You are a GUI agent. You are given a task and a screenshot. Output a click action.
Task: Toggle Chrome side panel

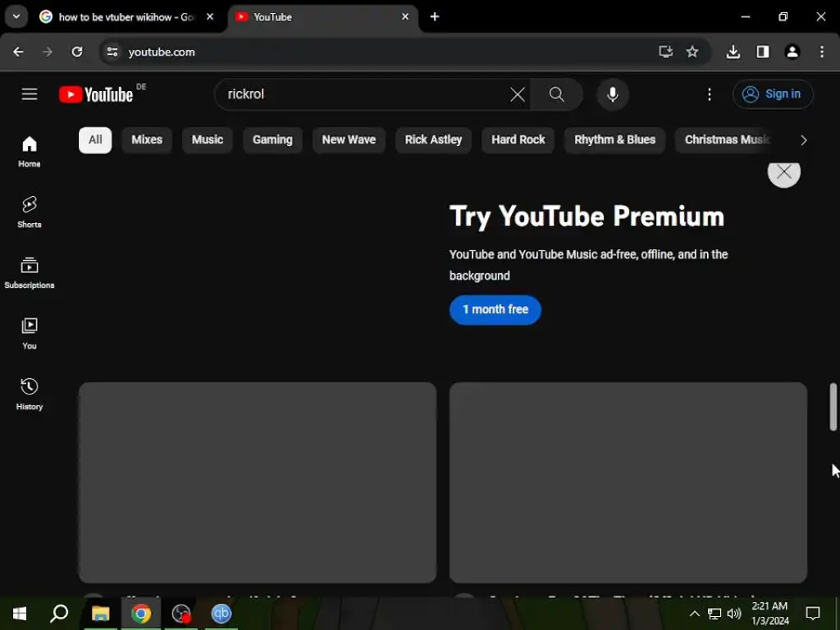pyautogui.click(x=763, y=52)
